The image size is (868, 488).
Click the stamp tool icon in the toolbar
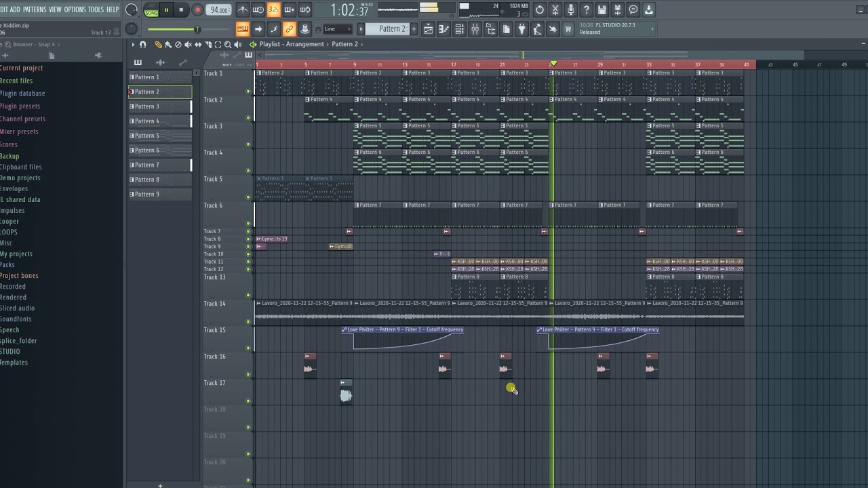[x=304, y=29]
